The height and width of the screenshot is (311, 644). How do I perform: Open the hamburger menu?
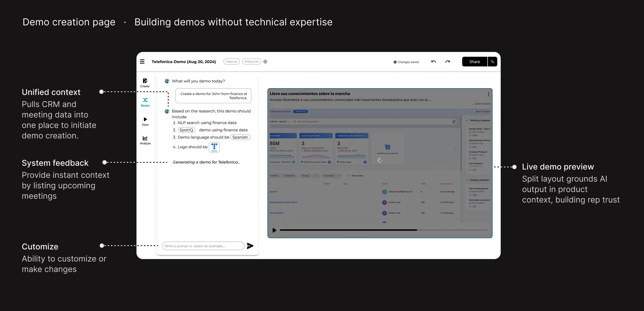click(142, 62)
